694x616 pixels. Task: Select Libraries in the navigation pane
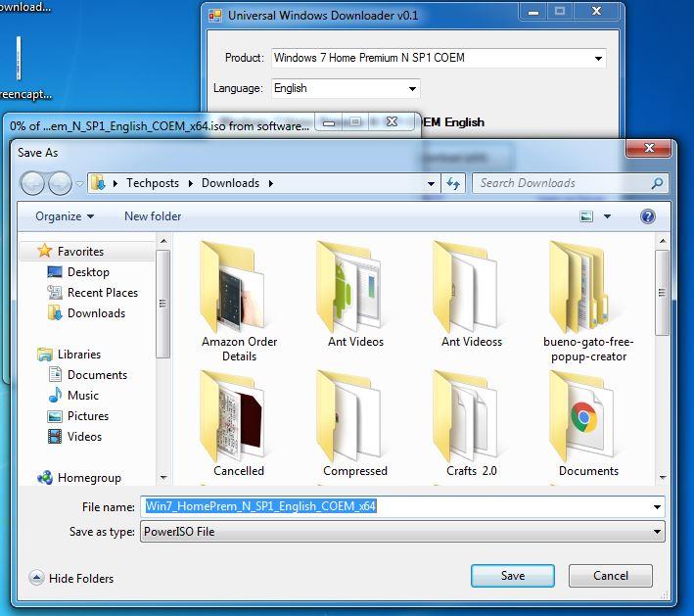click(69, 355)
